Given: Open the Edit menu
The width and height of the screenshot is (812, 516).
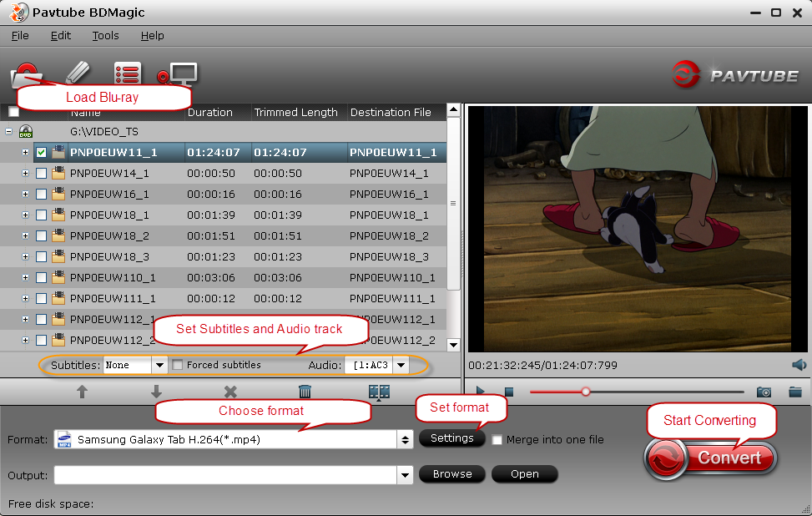Looking at the screenshot, I should click(x=61, y=36).
